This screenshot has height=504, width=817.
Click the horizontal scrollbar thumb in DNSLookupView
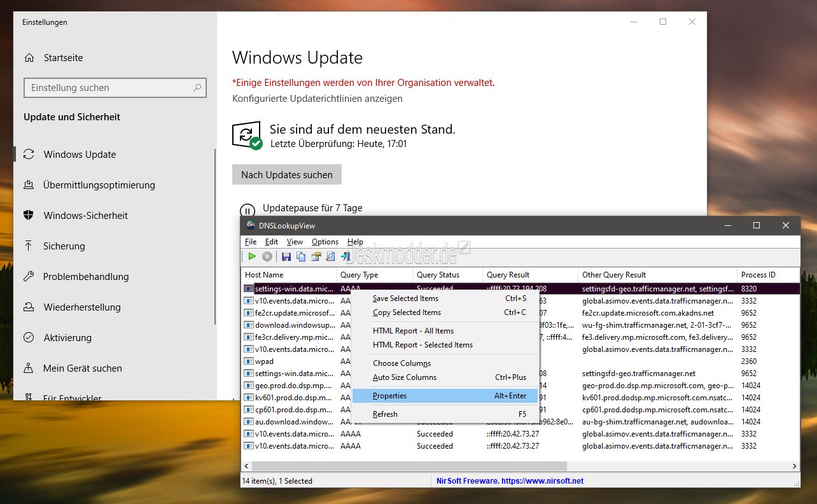[x=408, y=466]
